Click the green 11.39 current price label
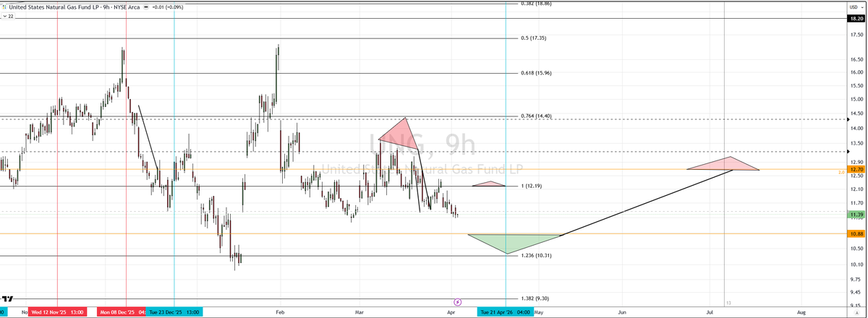 point(856,215)
